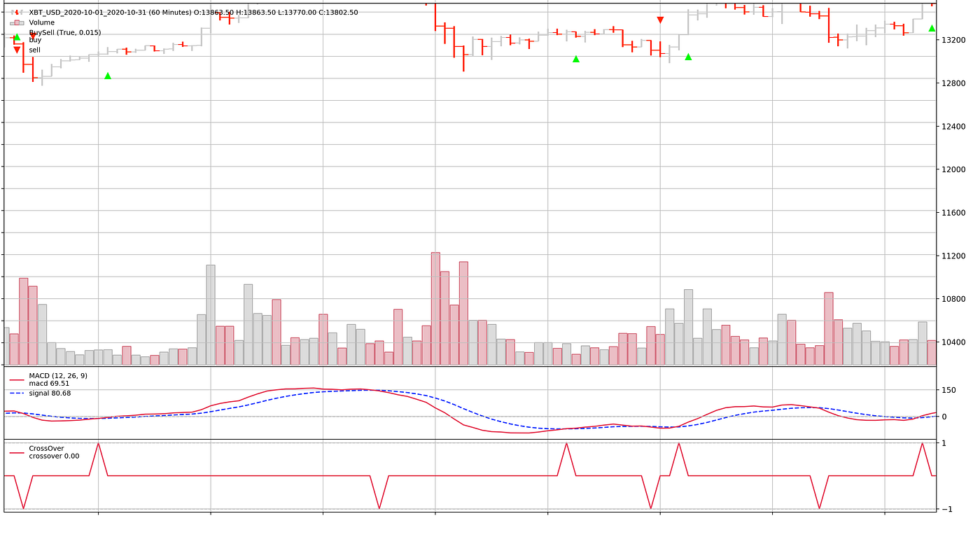Click the 11200 price axis label
This screenshot has width=980, height=537.
point(953,256)
